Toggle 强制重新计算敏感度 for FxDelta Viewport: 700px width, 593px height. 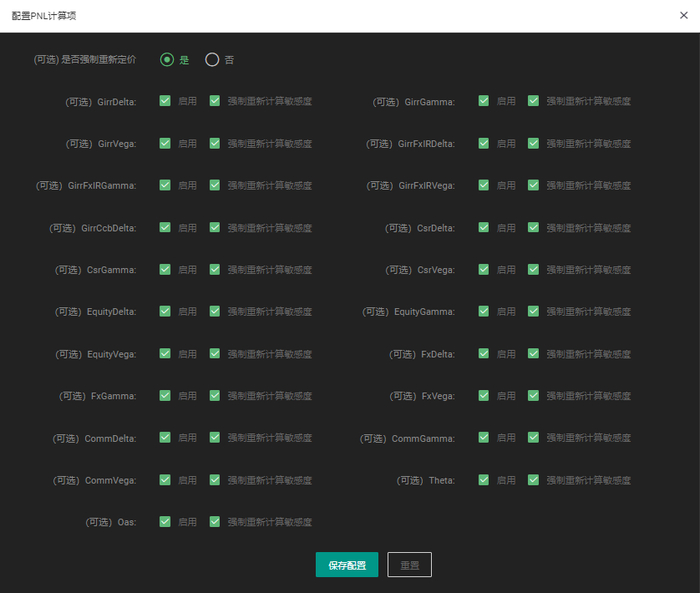pos(533,354)
